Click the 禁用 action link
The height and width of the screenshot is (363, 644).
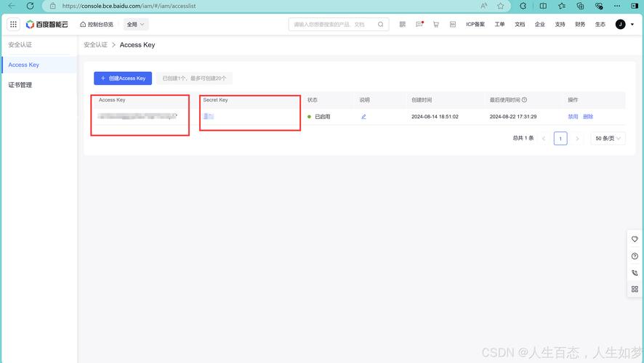573,116
